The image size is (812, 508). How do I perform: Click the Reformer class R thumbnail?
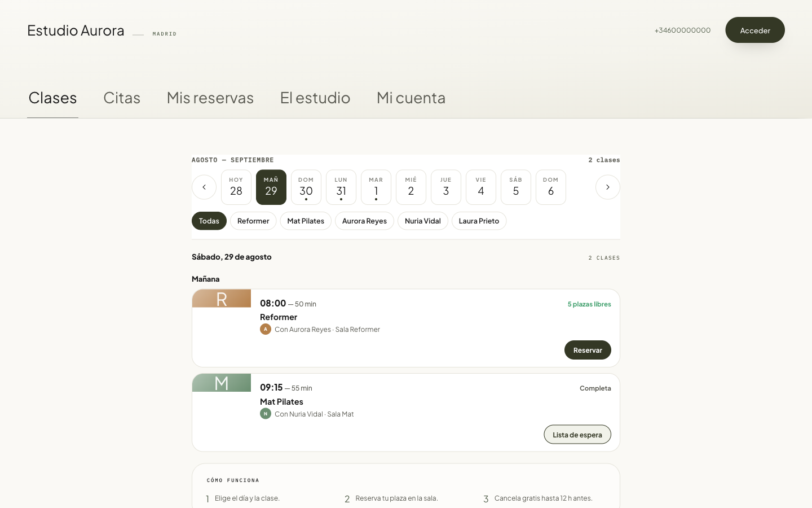tap(222, 299)
